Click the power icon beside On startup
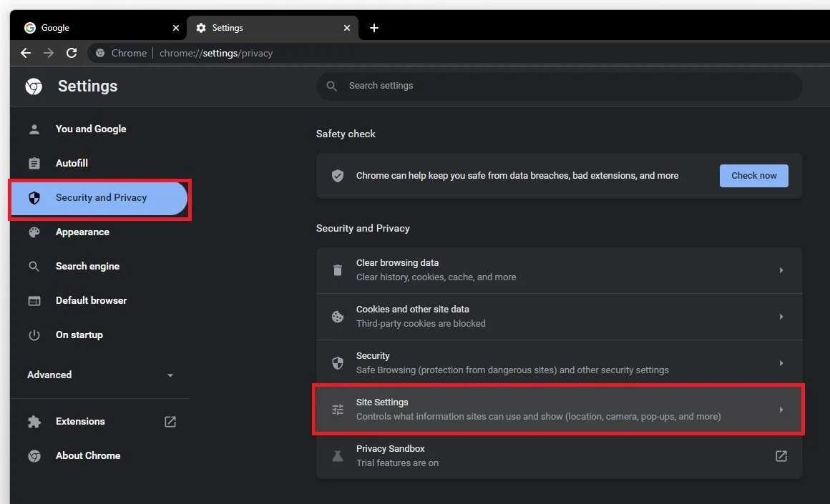830x504 pixels. point(34,335)
